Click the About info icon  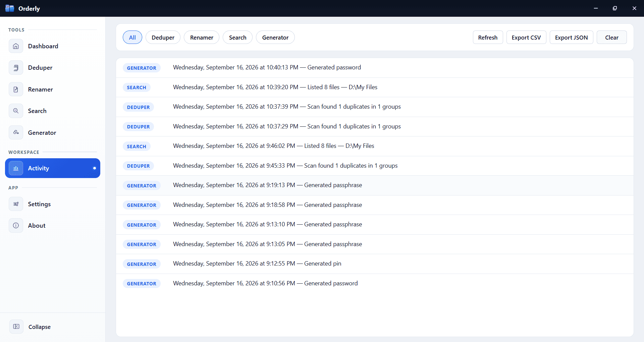point(16,226)
